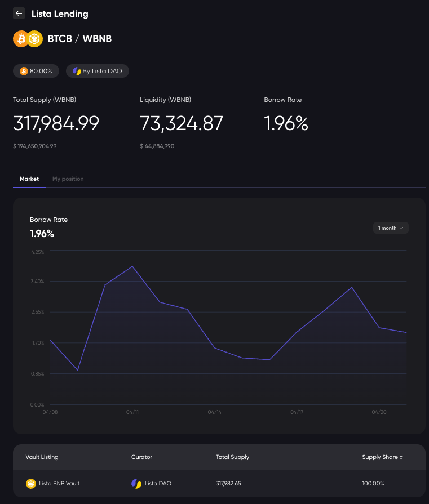
Task: Click the Lista Lending page title
Action: pyautogui.click(x=60, y=14)
